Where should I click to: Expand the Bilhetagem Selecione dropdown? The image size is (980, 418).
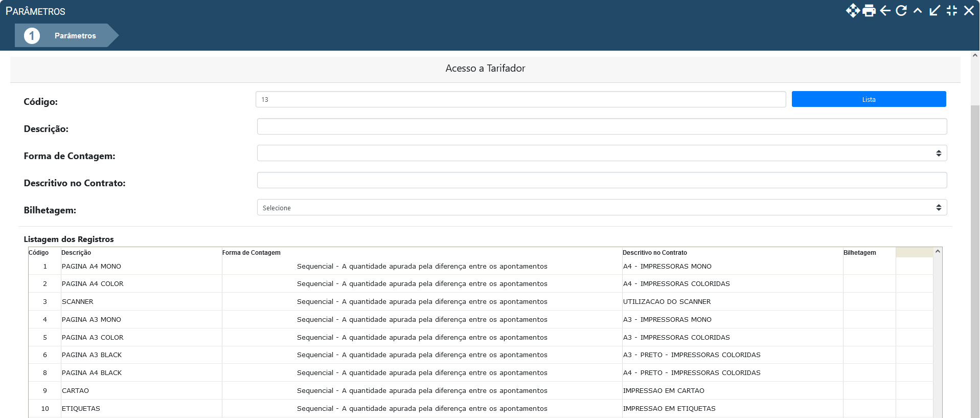(602, 208)
